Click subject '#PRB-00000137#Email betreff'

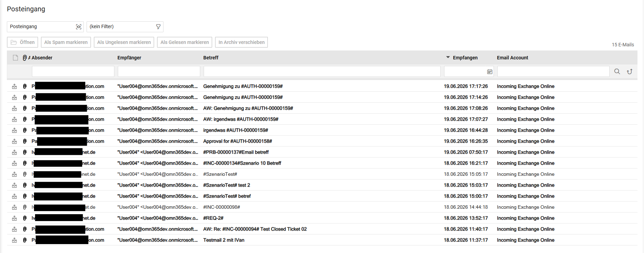tap(236, 152)
